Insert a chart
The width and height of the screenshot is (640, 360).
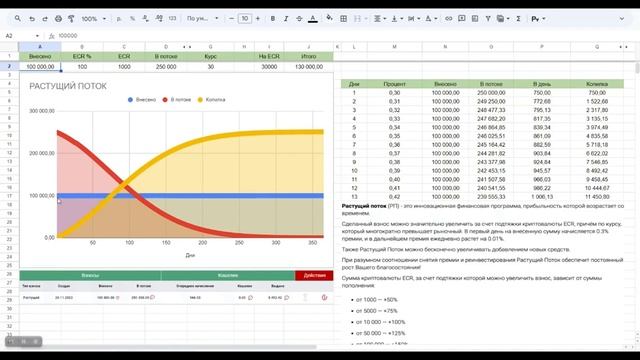[475, 19]
